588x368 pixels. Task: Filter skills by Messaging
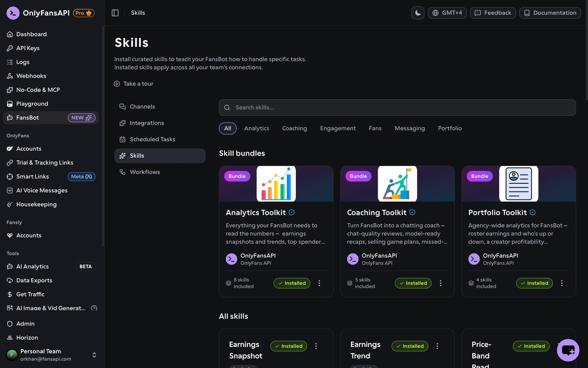410,128
